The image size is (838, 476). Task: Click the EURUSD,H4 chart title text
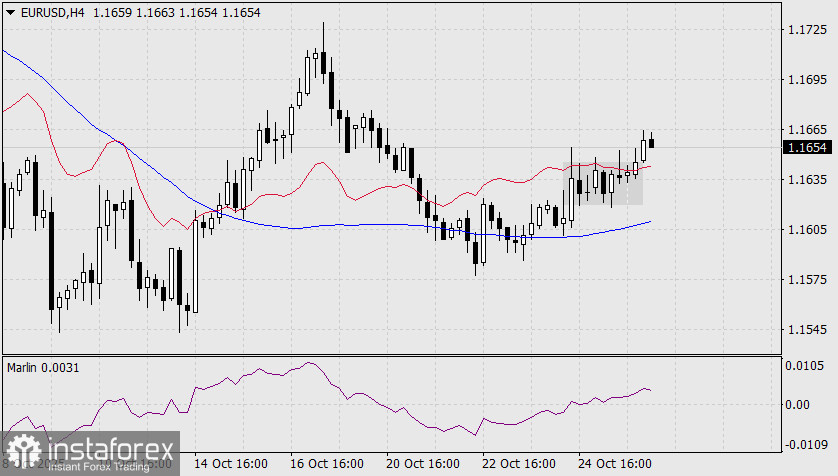pyautogui.click(x=52, y=12)
